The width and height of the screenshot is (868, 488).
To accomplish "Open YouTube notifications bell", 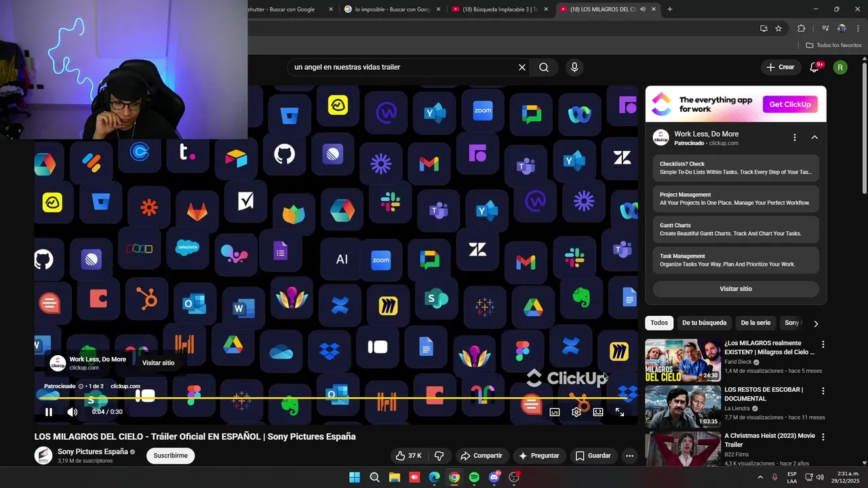I will point(815,67).
